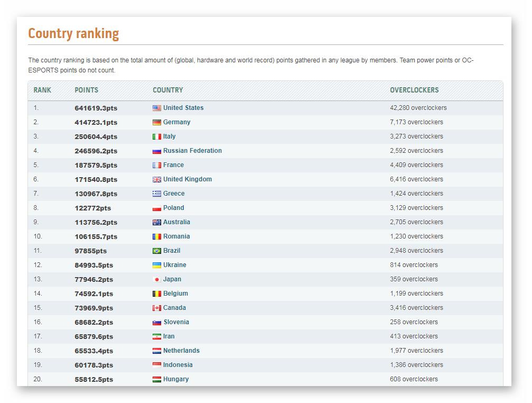The width and height of the screenshot is (532, 403).
Task: Select the 359 overclockers cell
Action: pos(414,279)
